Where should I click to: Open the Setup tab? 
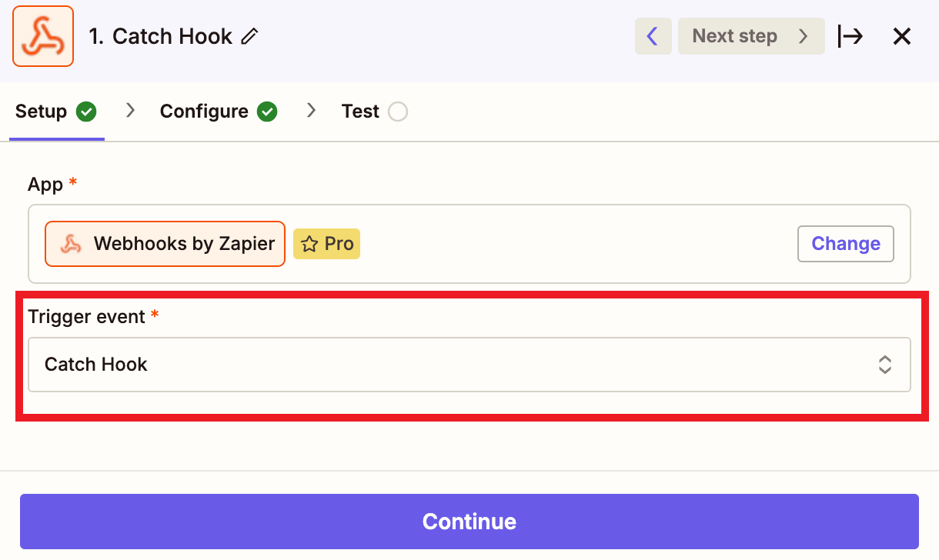coord(56,112)
